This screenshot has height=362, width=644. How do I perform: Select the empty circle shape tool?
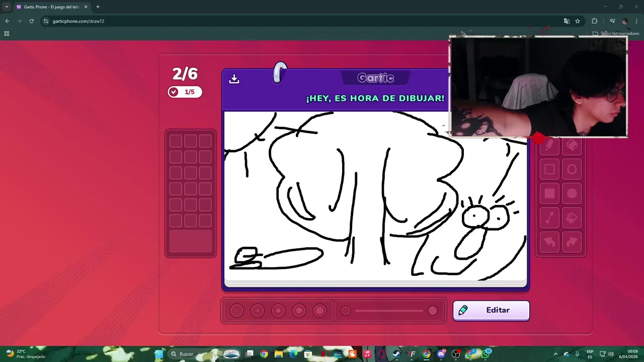(572, 169)
